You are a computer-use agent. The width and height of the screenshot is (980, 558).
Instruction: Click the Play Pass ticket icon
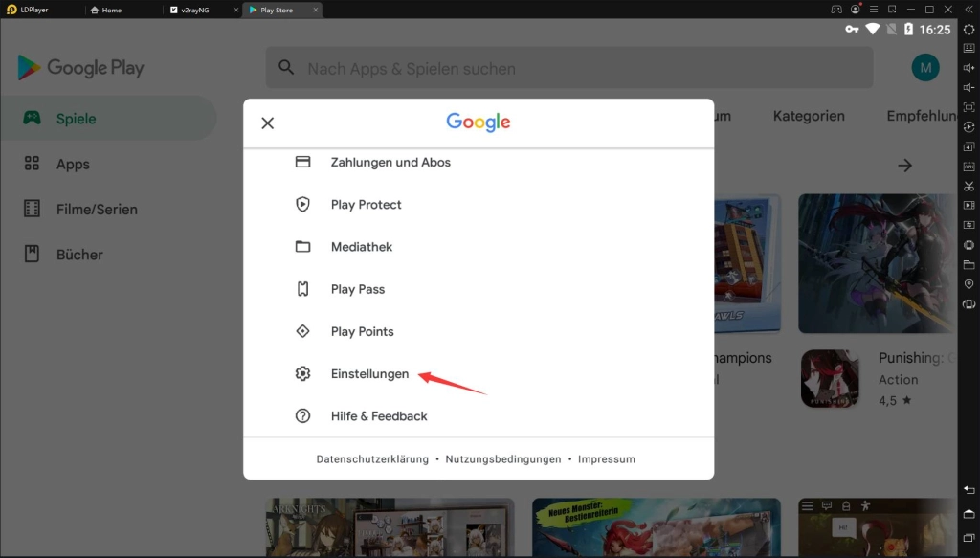[x=302, y=289]
